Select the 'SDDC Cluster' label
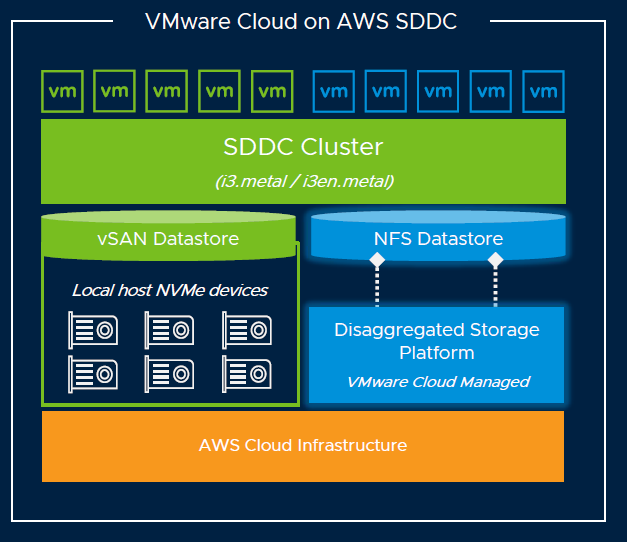 point(303,147)
